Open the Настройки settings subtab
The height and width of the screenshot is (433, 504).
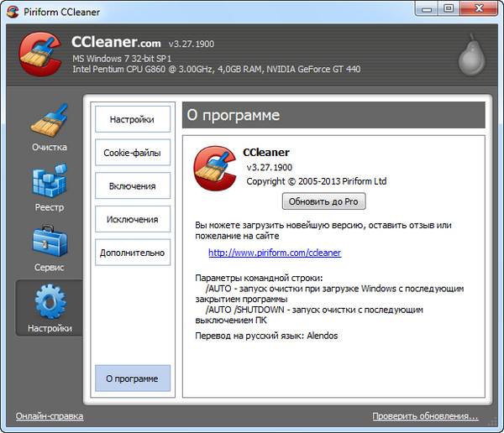click(133, 119)
